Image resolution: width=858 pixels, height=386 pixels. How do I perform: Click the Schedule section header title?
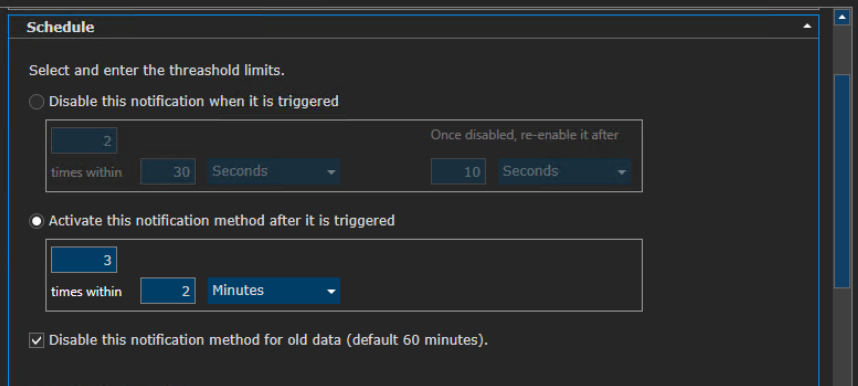[x=60, y=27]
